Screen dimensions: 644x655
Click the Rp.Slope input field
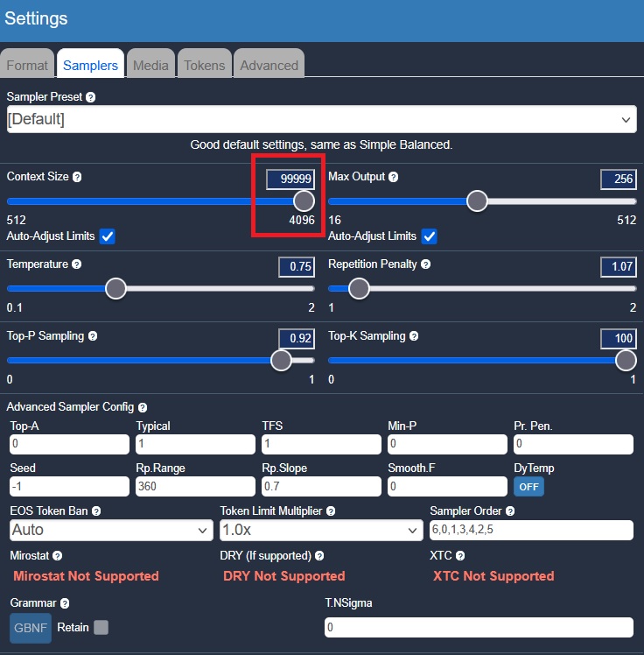[x=321, y=487]
